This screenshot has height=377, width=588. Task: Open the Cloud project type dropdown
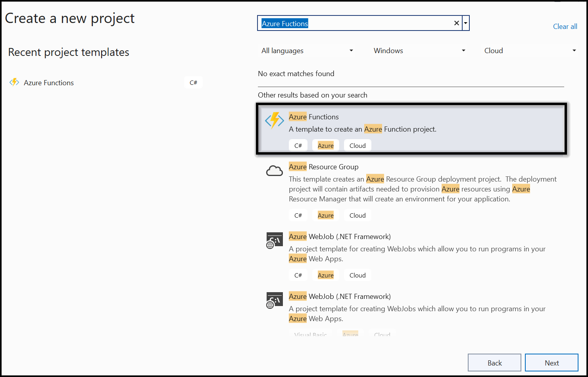529,50
